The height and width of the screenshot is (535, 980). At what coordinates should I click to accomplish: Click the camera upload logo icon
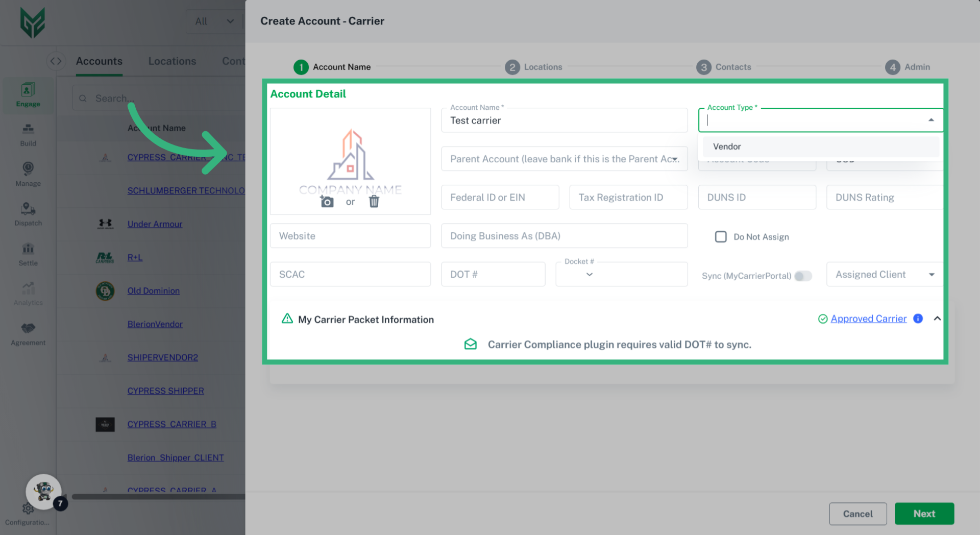327,202
